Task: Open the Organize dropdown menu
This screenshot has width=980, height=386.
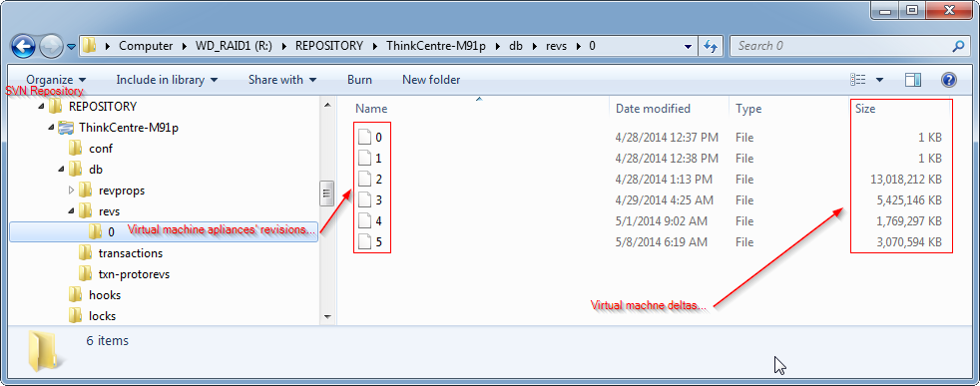Action: (56, 80)
